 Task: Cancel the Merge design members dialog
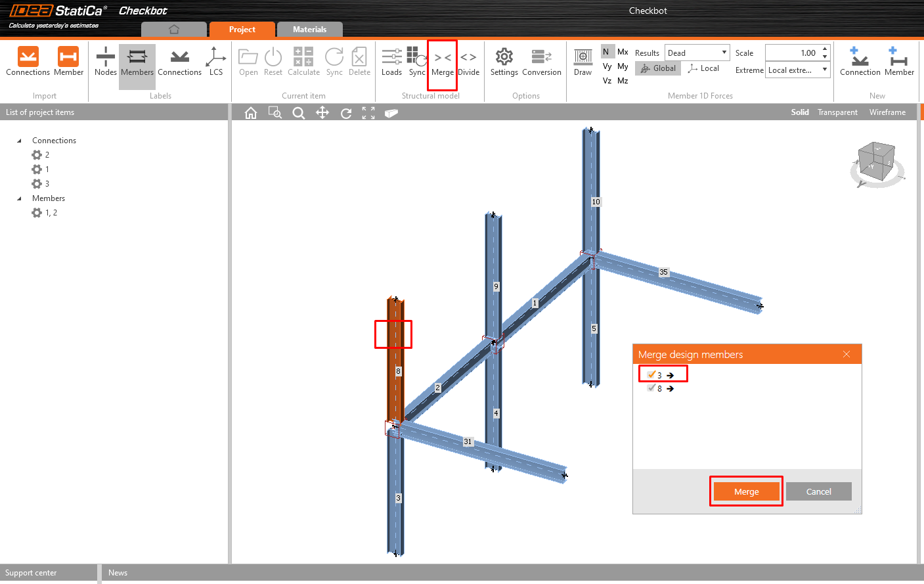click(x=818, y=491)
